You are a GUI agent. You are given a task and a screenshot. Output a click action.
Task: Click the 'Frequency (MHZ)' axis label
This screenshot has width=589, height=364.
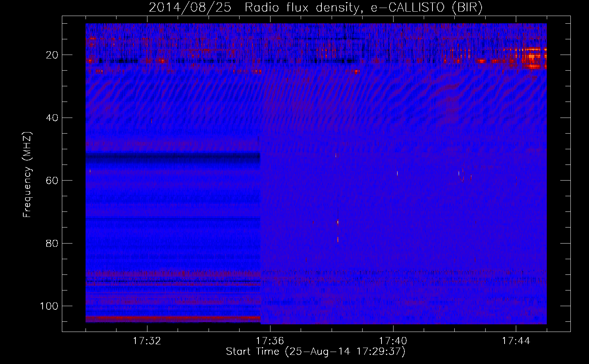[x=27, y=174]
